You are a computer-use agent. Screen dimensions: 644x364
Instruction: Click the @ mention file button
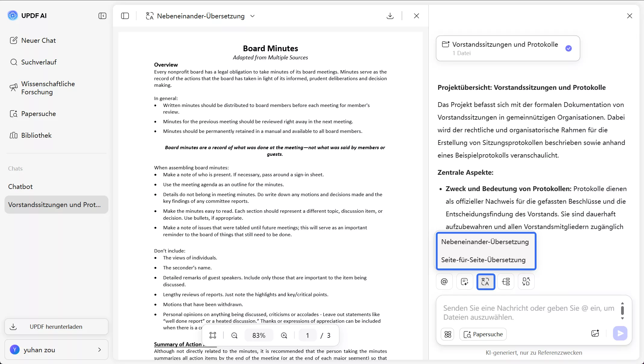[444, 281]
